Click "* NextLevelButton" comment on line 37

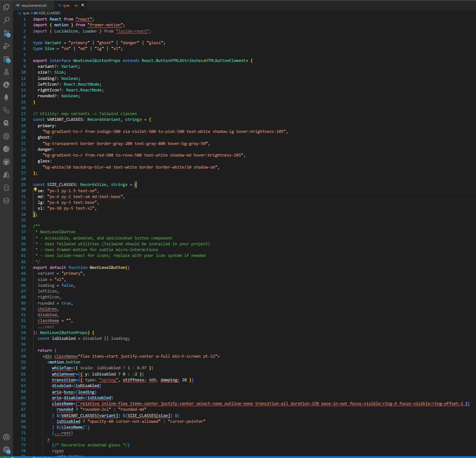55,232
